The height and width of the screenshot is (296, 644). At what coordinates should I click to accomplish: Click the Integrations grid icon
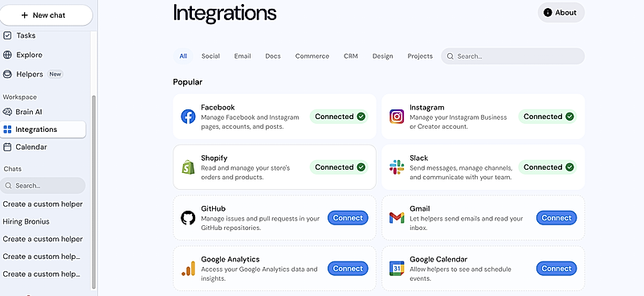click(x=7, y=129)
